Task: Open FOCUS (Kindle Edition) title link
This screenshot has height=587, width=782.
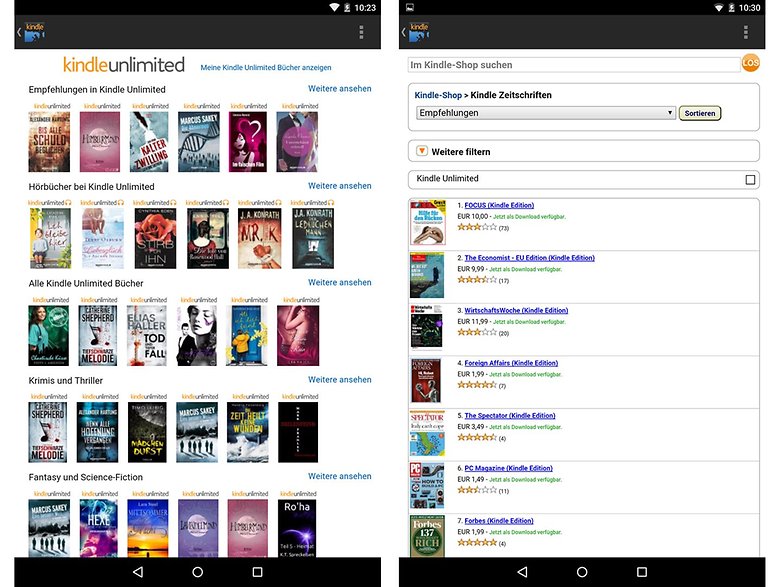Action: pyautogui.click(x=499, y=205)
